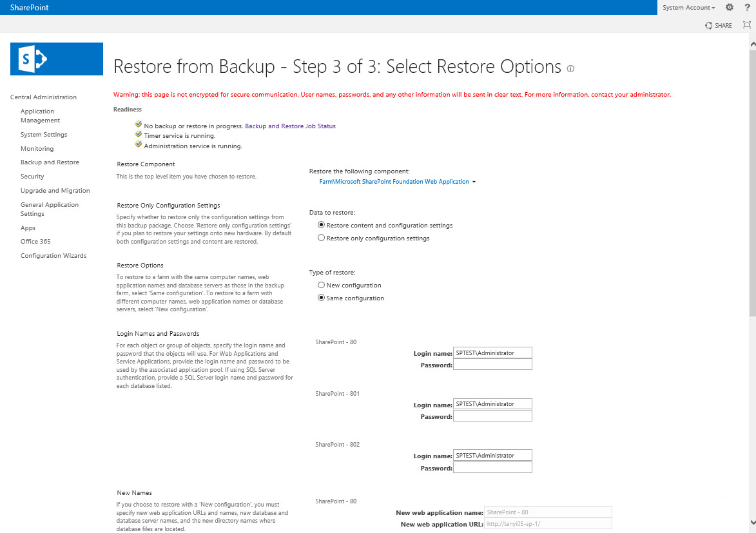
Task: Click the help question mark icon
Action: (x=748, y=7)
